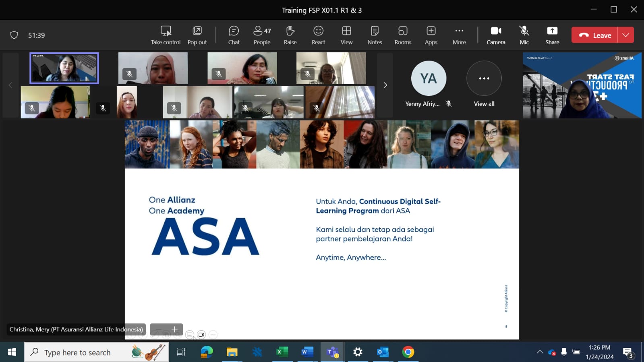The width and height of the screenshot is (644, 362).
Task: Show the People participant list
Action: coord(262,35)
